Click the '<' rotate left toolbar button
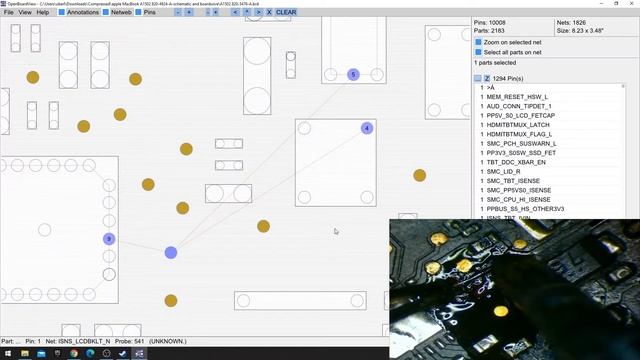Screen dimensions: 640x360 [x=235, y=12]
